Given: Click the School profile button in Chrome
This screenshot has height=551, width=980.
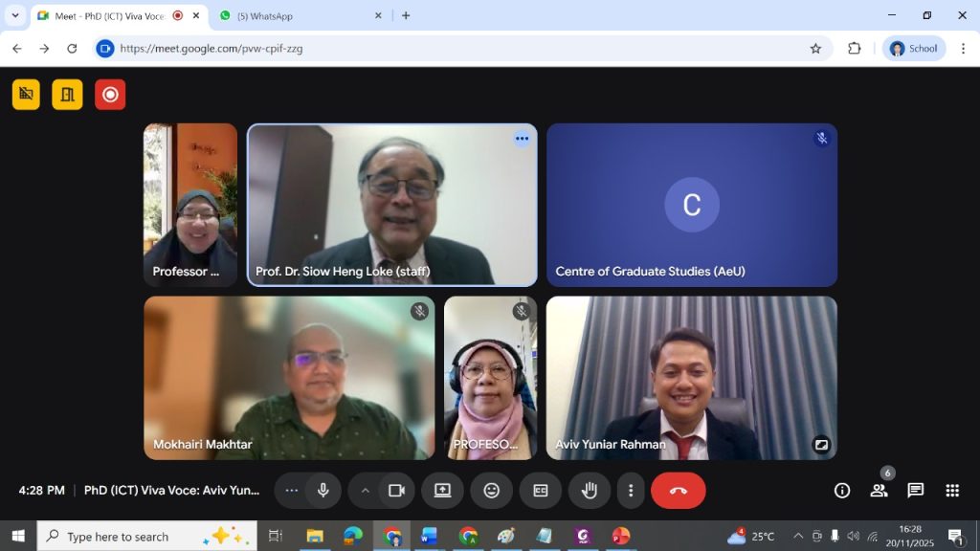Looking at the screenshot, I should tap(913, 49).
